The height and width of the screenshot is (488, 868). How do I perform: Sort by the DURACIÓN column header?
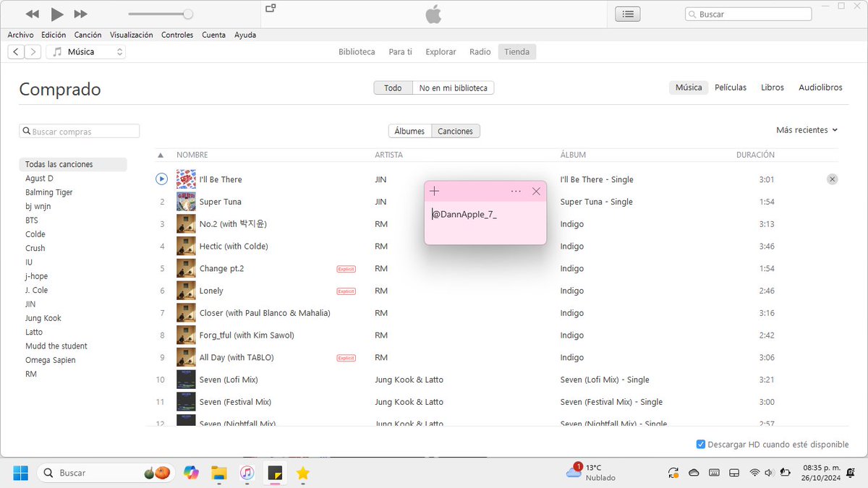pos(755,155)
